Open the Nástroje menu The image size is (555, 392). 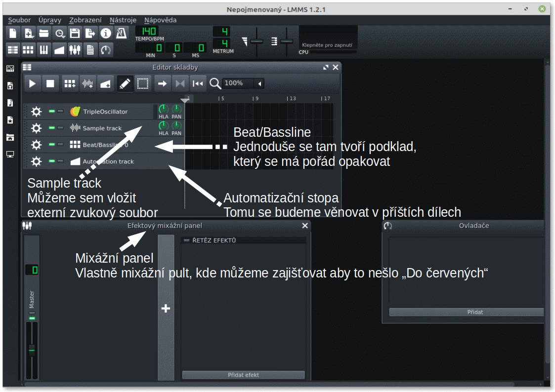pyautogui.click(x=123, y=20)
